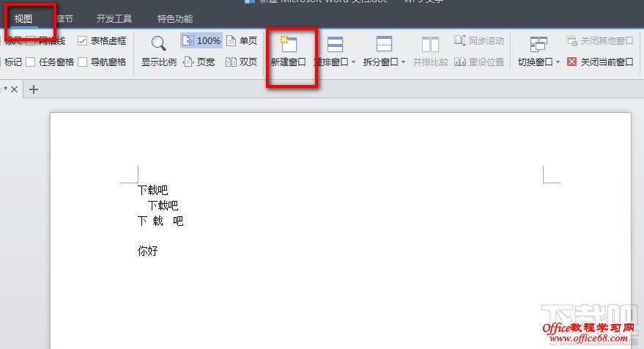The width and height of the screenshot is (644, 349).
Task: Close the current document tab
Action: [x=15, y=89]
